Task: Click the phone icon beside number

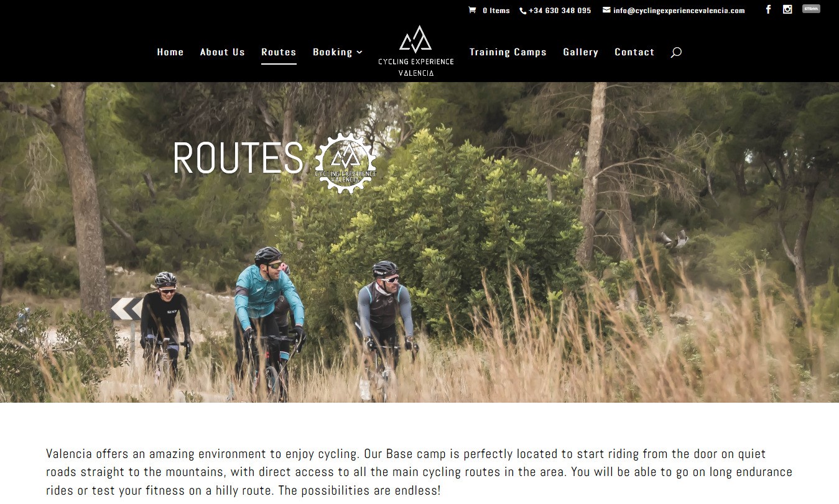Action: coord(523,11)
